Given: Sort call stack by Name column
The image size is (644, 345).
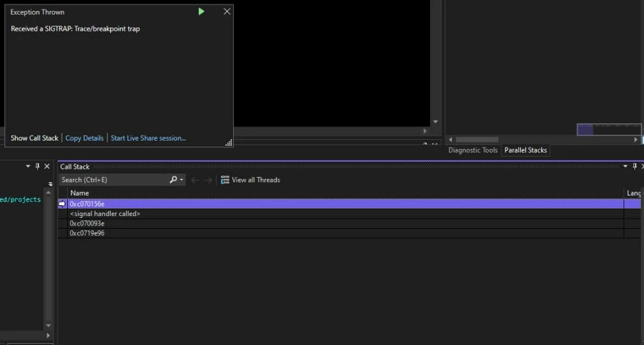Looking at the screenshot, I should click(79, 193).
